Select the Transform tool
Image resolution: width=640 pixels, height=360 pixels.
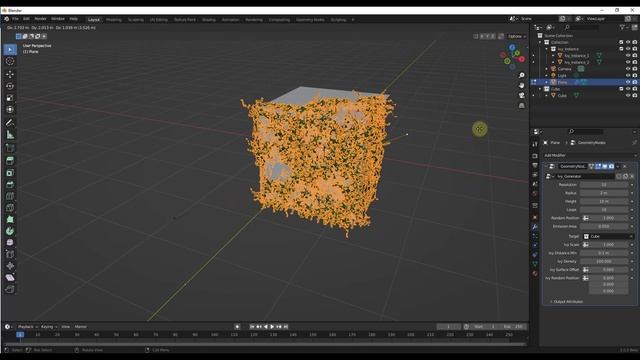tap(10, 109)
